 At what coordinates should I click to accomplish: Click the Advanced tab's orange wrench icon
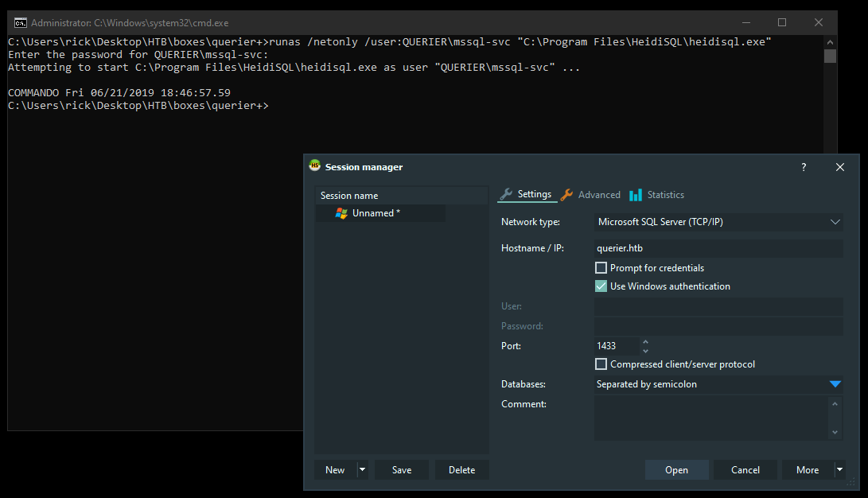(566, 195)
